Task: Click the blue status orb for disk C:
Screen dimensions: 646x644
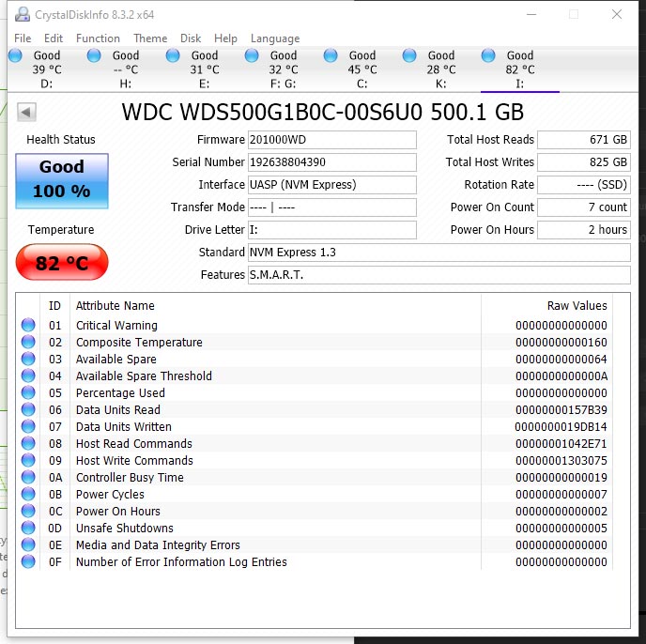Action: point(331,55)
